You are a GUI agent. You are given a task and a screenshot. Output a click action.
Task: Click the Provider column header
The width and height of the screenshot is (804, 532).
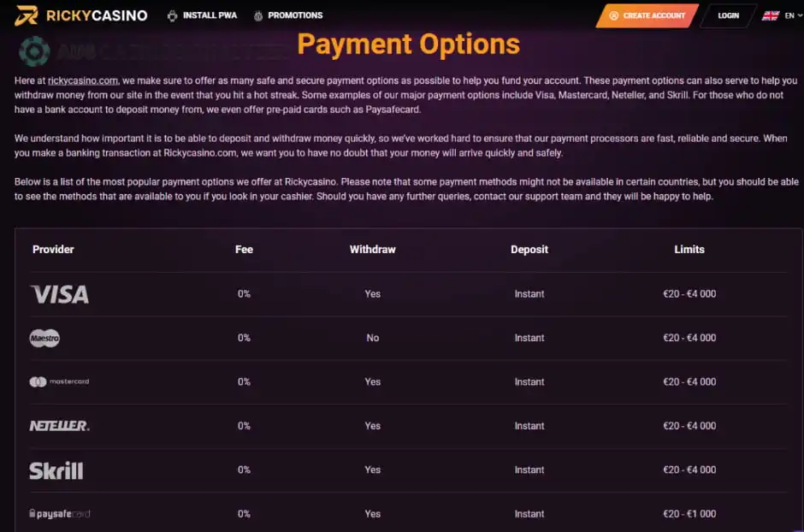pos(53,250)
